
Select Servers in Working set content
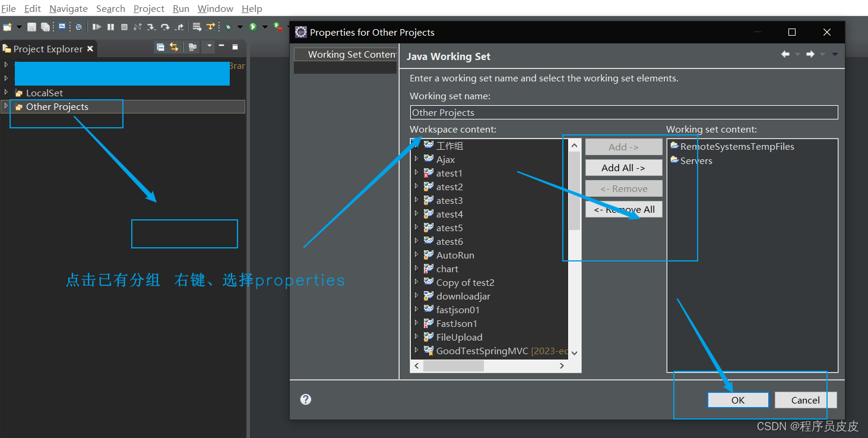pyautogui.click(x=696, y=161)
